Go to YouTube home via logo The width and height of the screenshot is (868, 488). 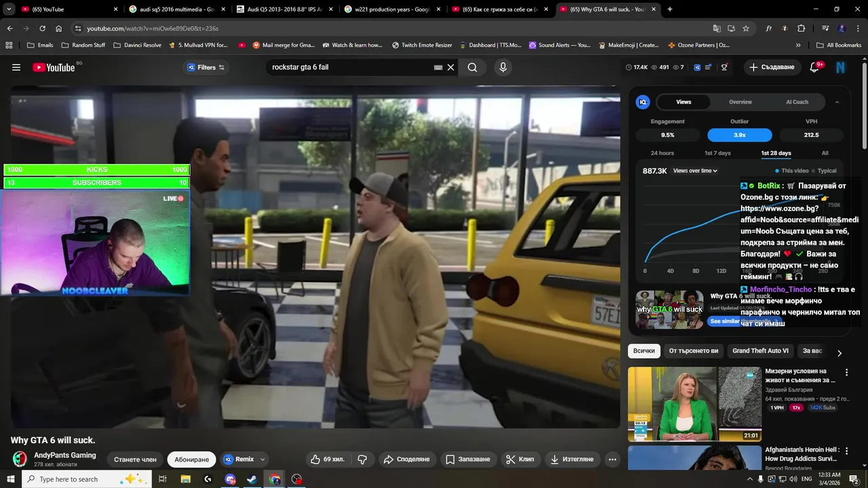pos(54,67)
